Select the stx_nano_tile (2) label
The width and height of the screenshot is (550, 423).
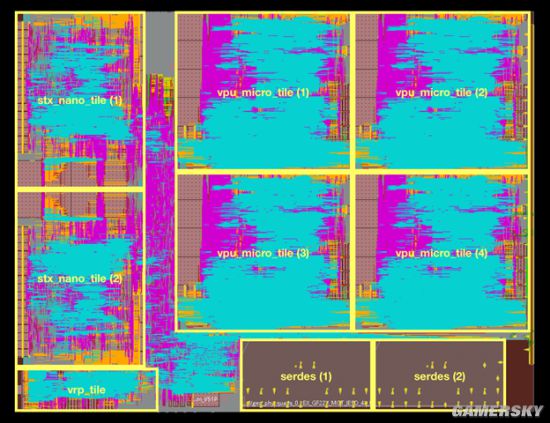pos(80,279)
